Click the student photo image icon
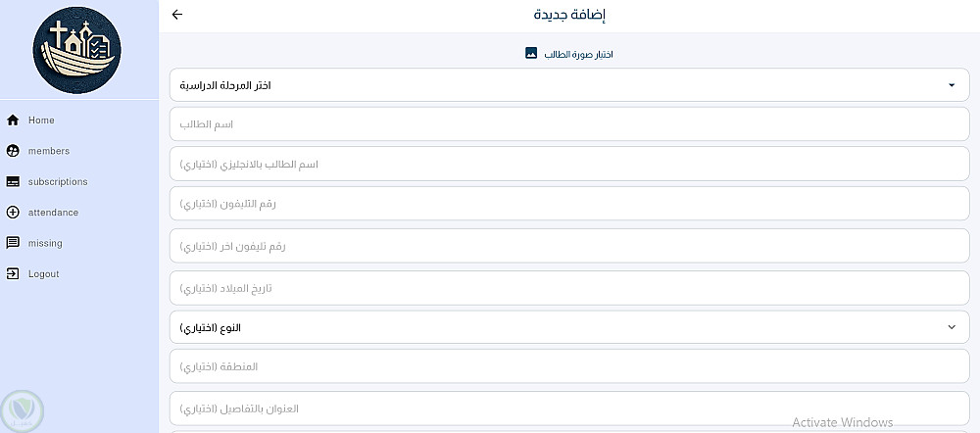Image resolution: width=980 pixels, height=433 pixels. (x=531, y=53)
